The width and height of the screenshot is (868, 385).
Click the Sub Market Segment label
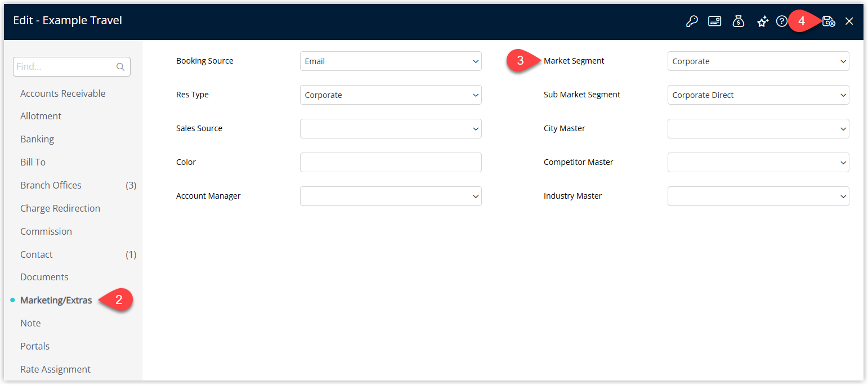(x=582, y=95)
